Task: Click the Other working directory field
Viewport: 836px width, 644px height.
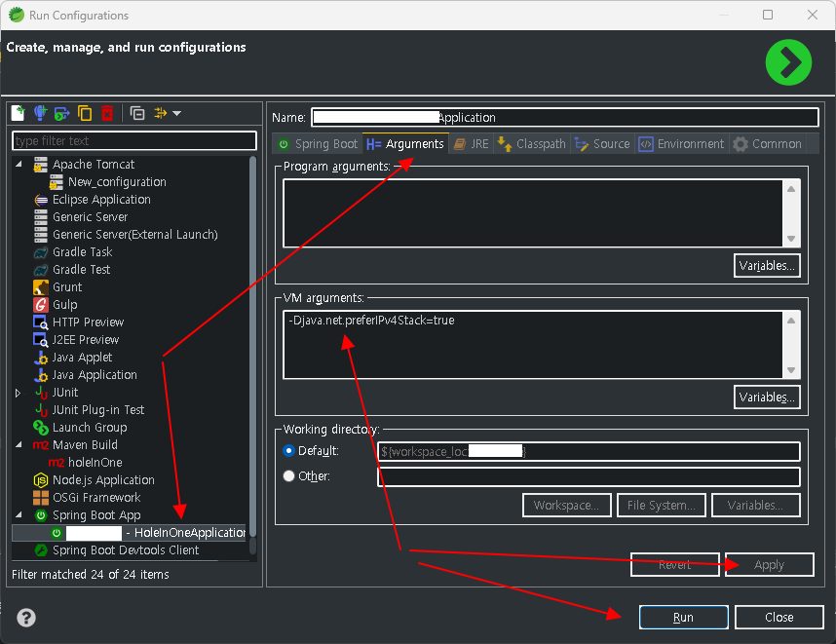Action: (x=589, y=476)
